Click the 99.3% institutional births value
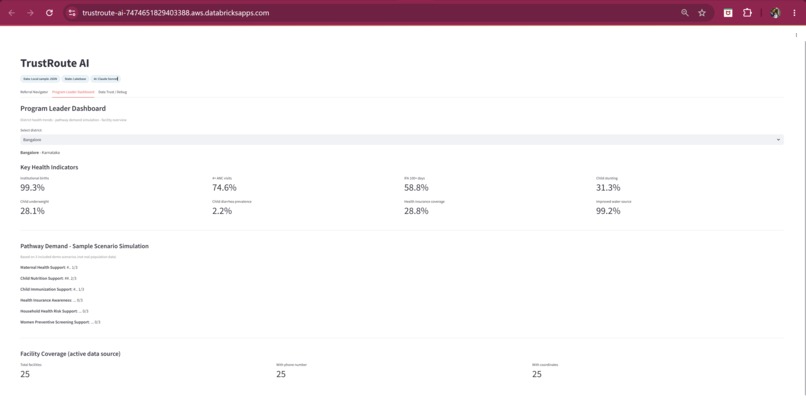 (x=32, y=188)
